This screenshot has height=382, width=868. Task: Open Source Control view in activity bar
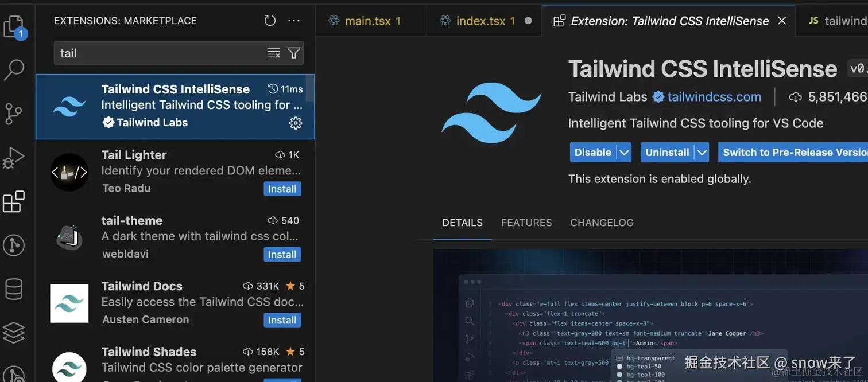(14, 114)
